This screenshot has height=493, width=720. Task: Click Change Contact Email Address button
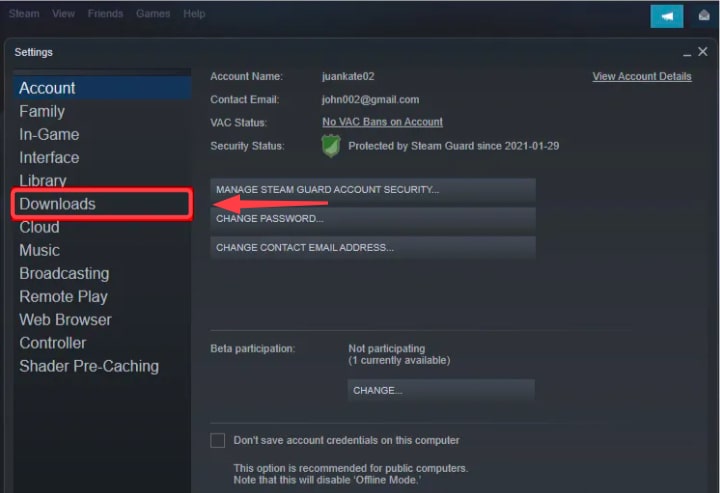tap(373, 247)
